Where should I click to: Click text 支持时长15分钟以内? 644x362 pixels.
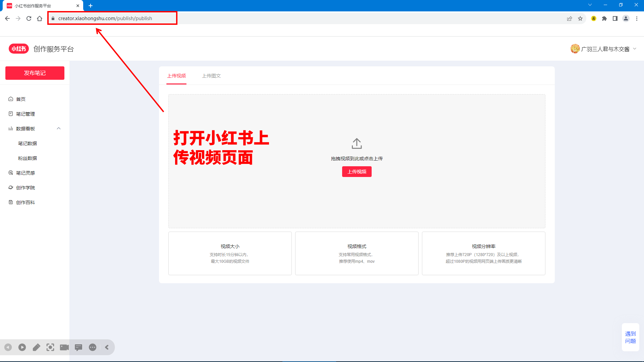(x=229, y=255)
